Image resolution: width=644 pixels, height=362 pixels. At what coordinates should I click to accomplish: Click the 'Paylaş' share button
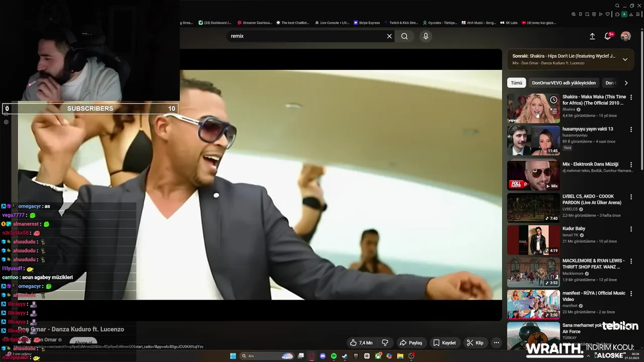coord(411,343)
